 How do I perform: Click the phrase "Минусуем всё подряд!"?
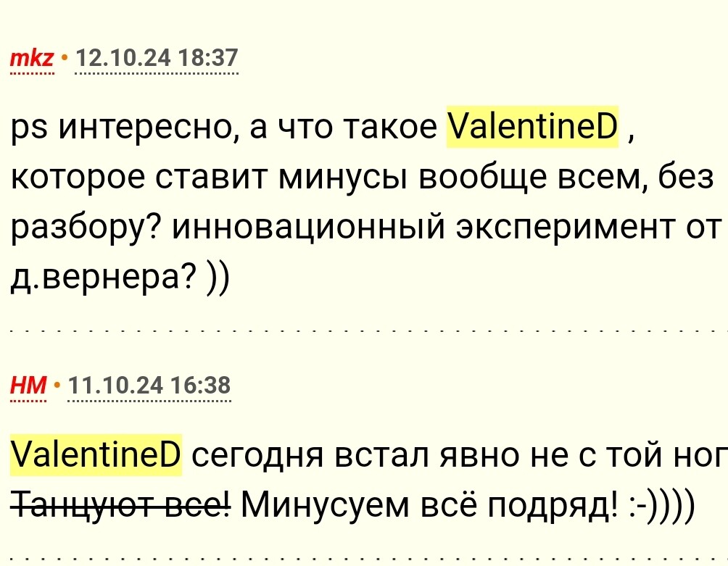[430, 504]
